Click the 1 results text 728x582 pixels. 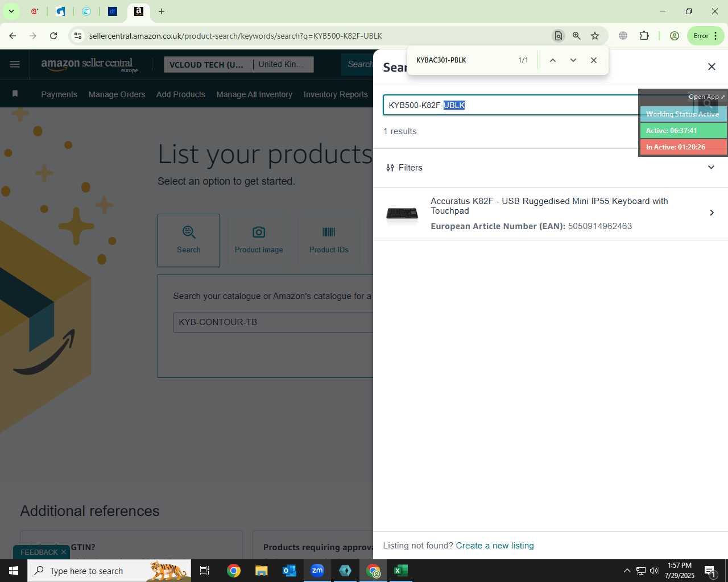point(400,131)
